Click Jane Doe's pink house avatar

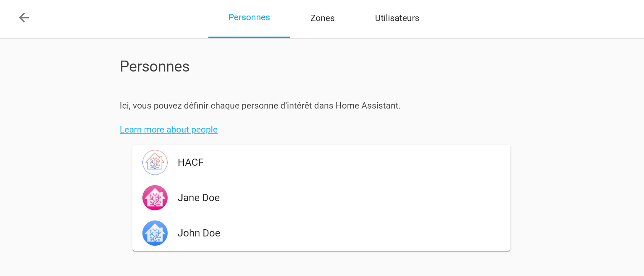coord(155,198)
